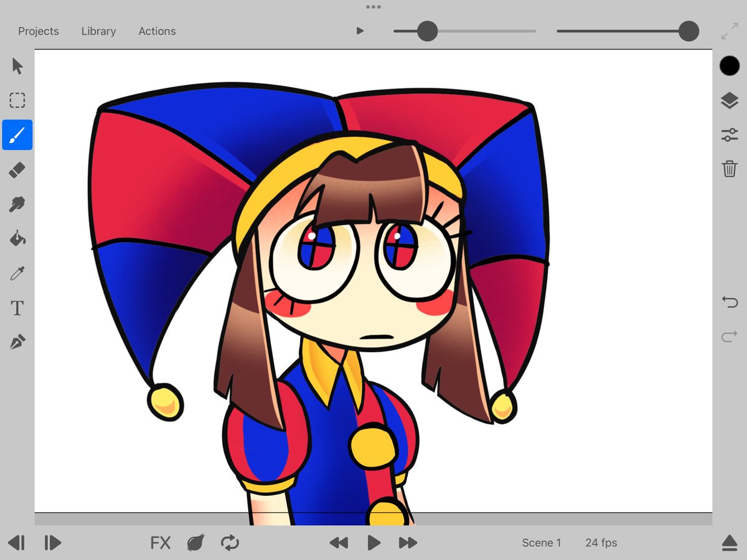Select the Text tool

(17, 307)
